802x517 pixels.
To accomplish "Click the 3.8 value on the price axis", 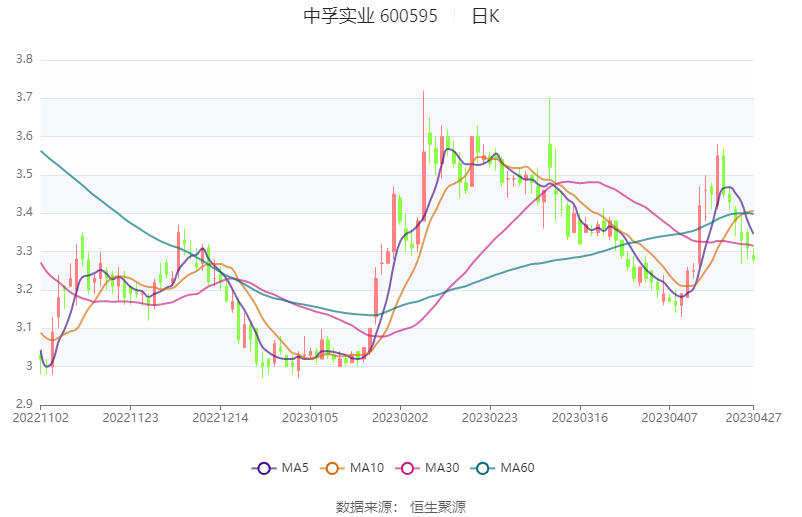I will tap(24, 60).
